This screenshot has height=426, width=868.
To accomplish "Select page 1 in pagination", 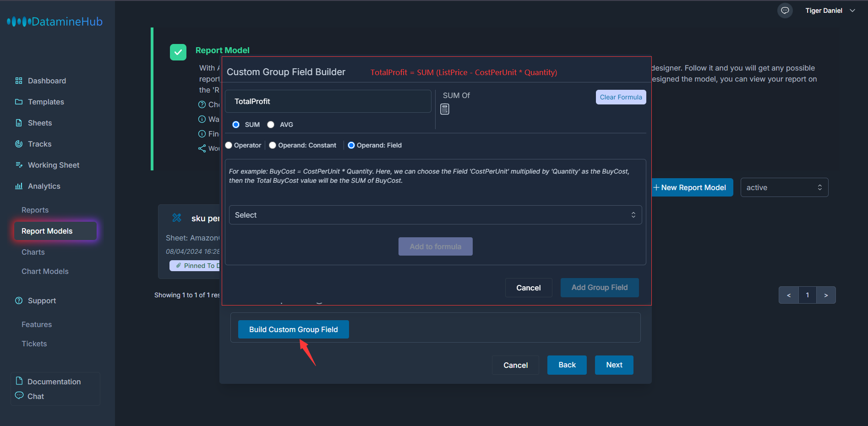I will [808, 295].
